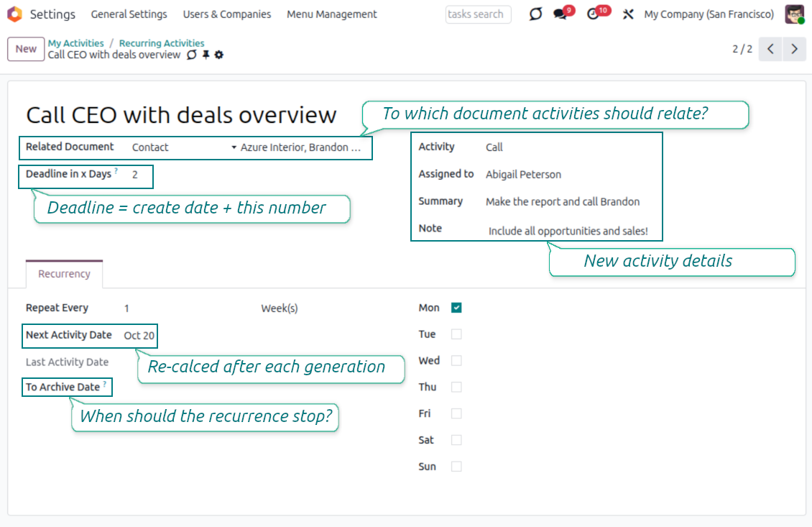812x527 pixels.
Task: Open the user avatar menu
Action: [x=794, y=14]
